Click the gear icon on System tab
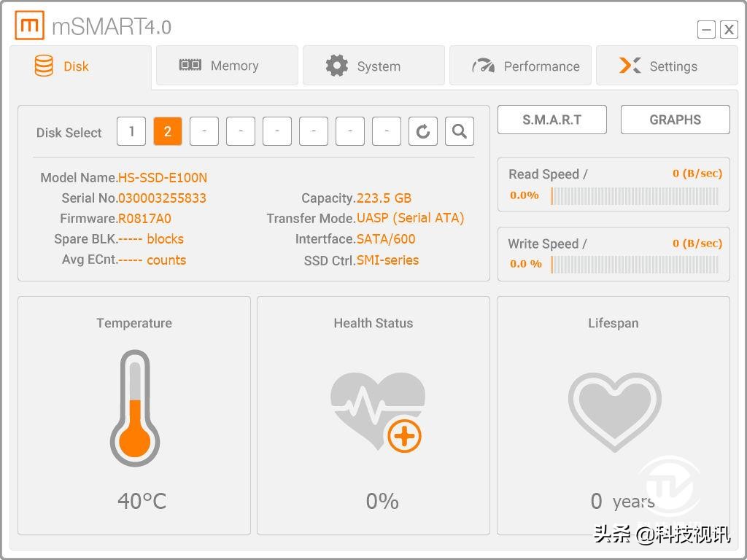Image resolution: width=747 pixels, height=560 pixels. [x=337, y=66]
